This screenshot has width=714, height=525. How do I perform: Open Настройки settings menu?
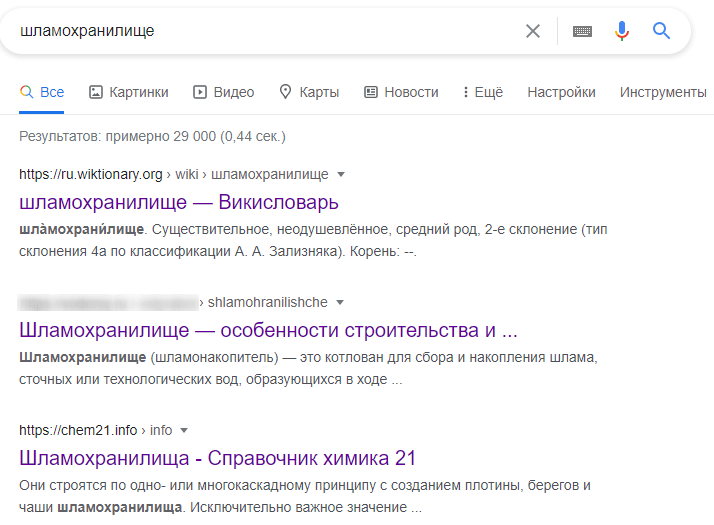(x=561, y=92)
